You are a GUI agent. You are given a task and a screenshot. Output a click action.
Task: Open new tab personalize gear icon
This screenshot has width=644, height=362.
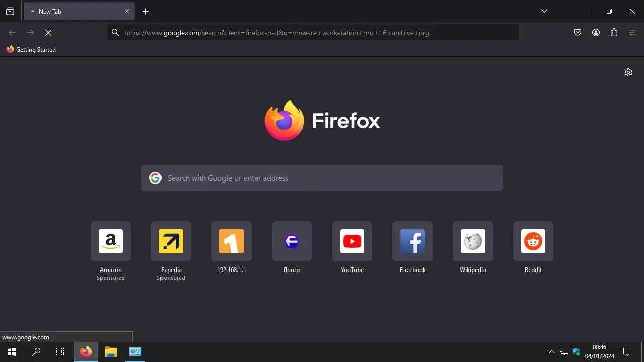point(628,72)
